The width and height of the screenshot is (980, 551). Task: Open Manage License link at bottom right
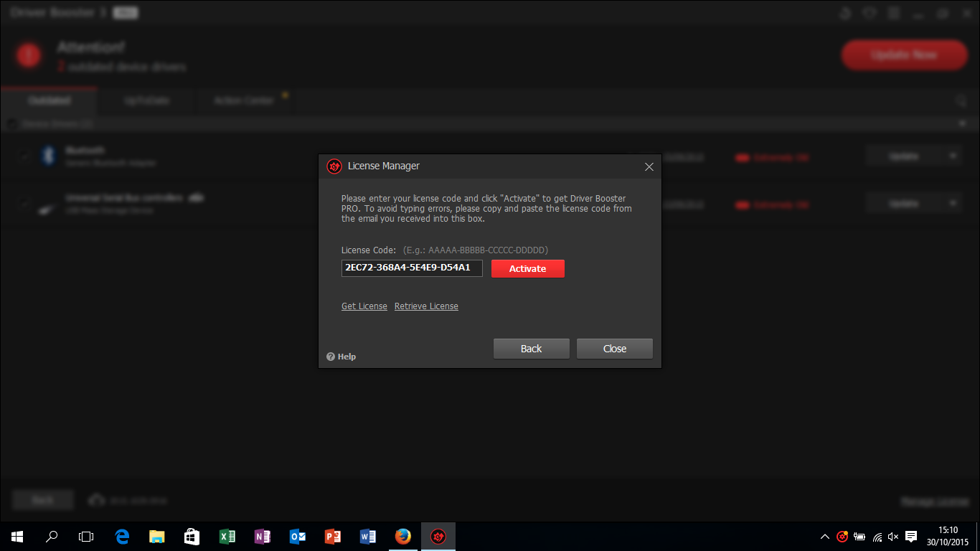tap(935, 501)
